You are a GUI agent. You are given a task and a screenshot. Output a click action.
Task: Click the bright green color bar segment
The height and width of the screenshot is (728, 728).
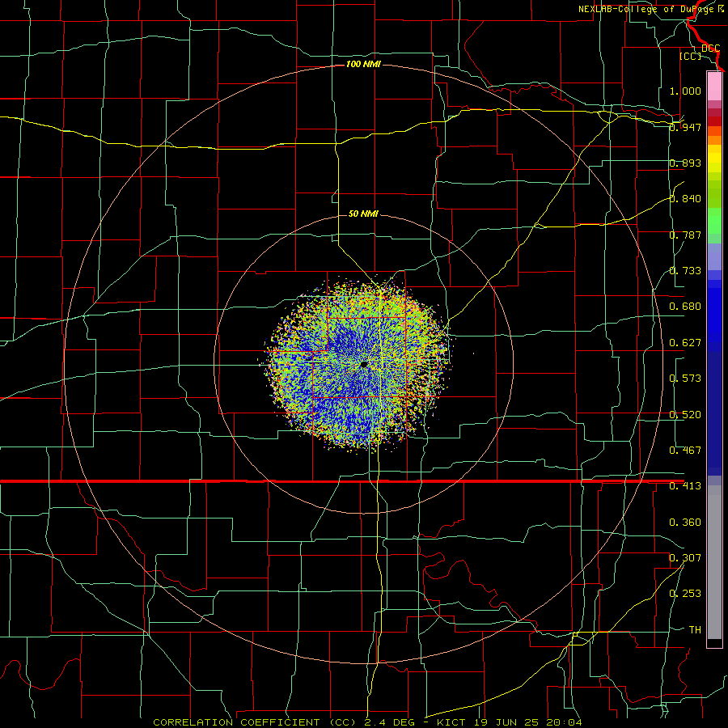[x=714, y=221]
